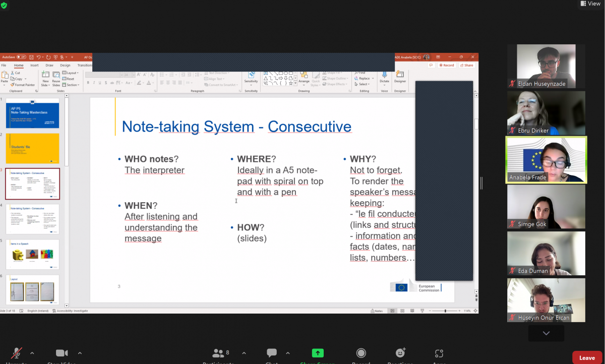Open the Chat panel
This screenshot has height=364, width=605.
(272, 353)
